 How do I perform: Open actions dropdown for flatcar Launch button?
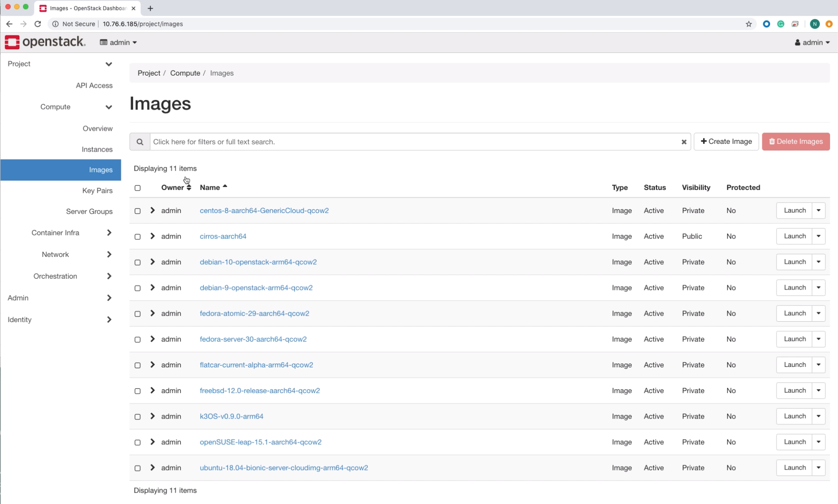pos(819,365)
